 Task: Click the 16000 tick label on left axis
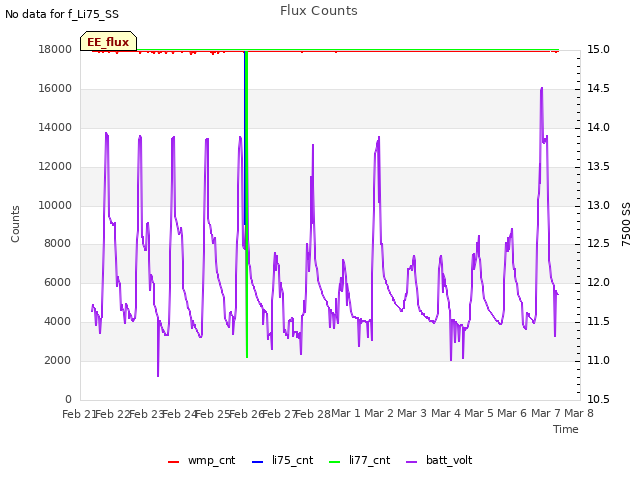click(55, 89)
